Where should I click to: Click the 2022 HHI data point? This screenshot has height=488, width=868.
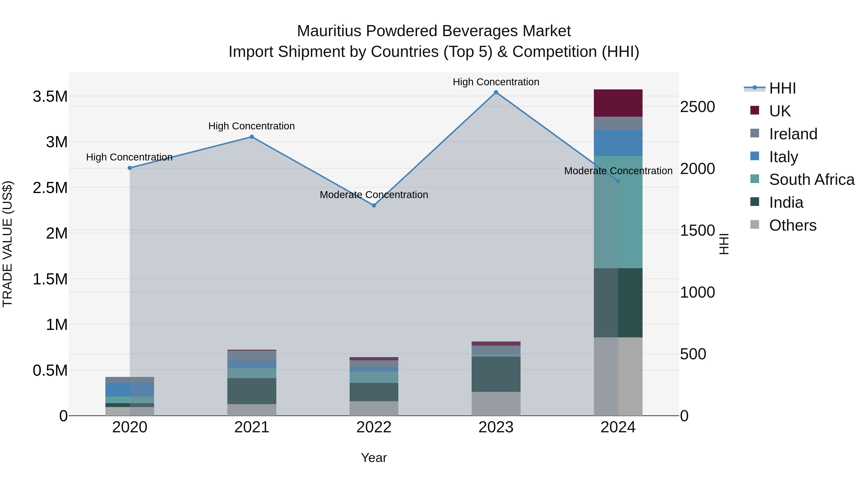[x=374, y=205]
